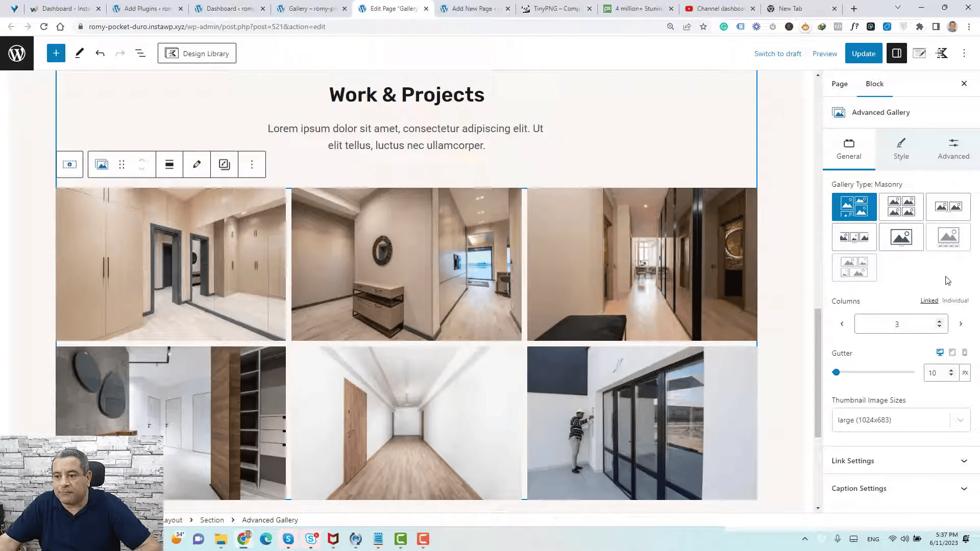Open the Design Library
Image resolution: width=980 pixels, height=551 pixels.
[197, 53]
